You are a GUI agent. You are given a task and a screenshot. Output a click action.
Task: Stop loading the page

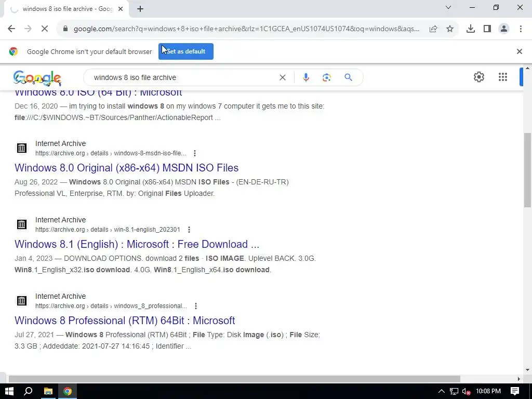coord(45,29)
